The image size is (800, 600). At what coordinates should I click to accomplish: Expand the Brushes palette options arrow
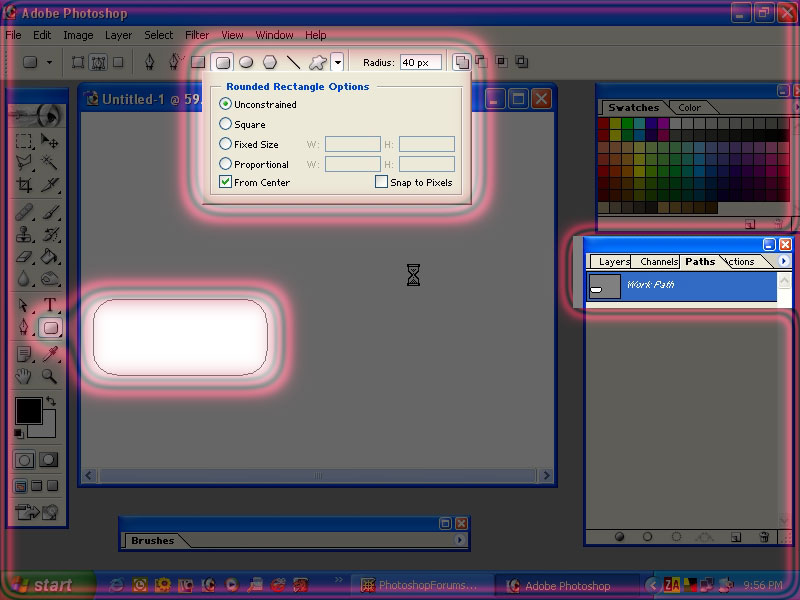[460, 540]
